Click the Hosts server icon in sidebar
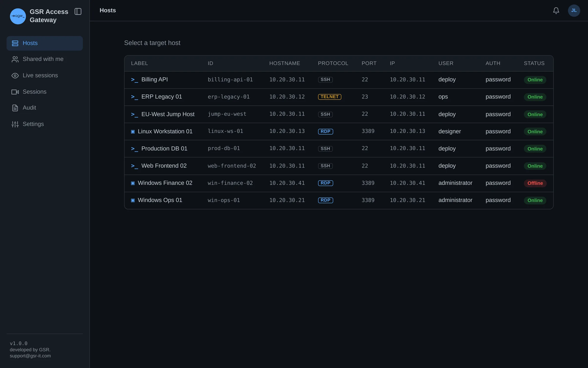 coord(15,43)
